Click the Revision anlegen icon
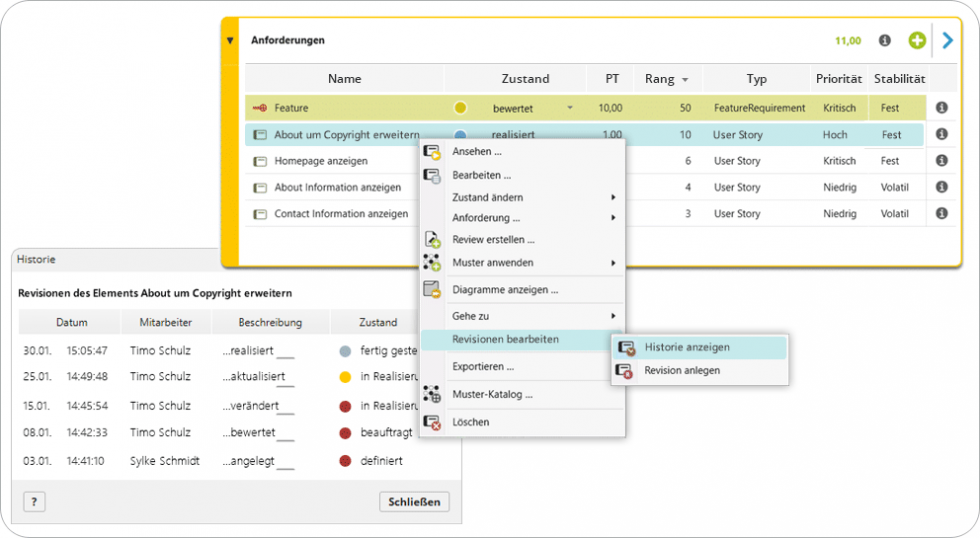 tap(624, 371)
